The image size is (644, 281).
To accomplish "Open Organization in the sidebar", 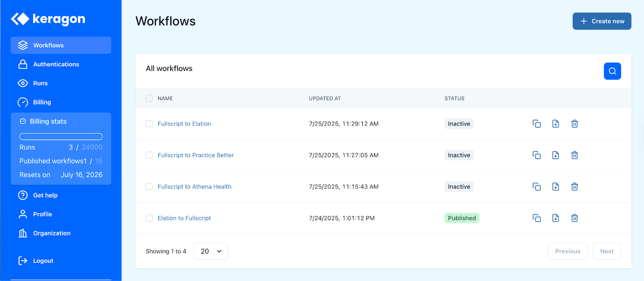I will (x=61, y=233).
